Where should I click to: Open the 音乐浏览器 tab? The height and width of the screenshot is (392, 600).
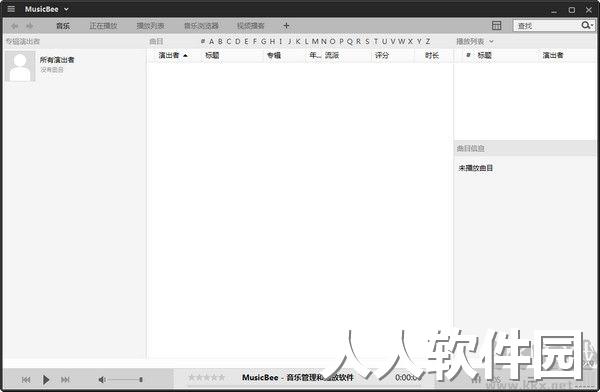(201, 26)
